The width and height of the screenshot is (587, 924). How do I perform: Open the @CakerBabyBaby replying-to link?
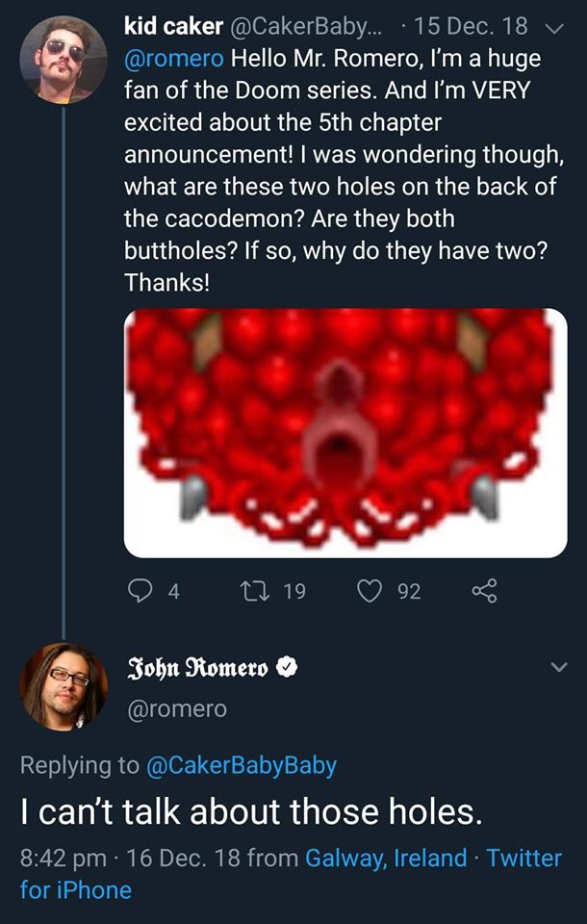[x=241, y=765]
